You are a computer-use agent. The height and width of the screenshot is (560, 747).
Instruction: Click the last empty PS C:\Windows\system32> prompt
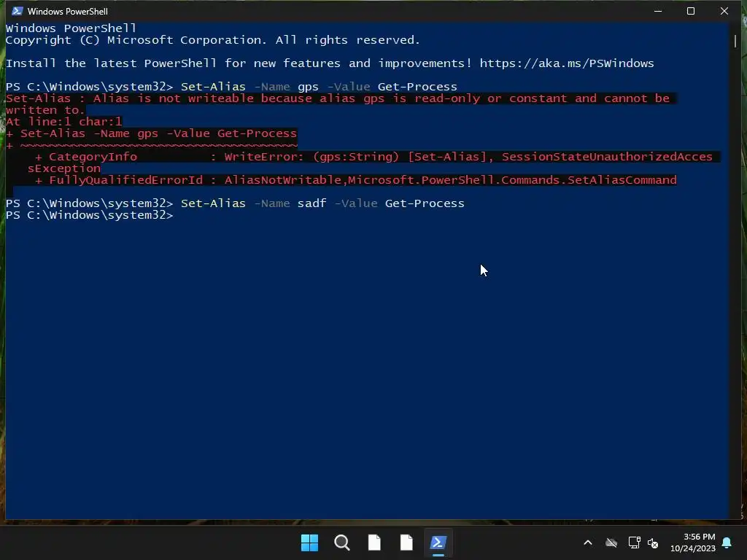pos(90,215)
